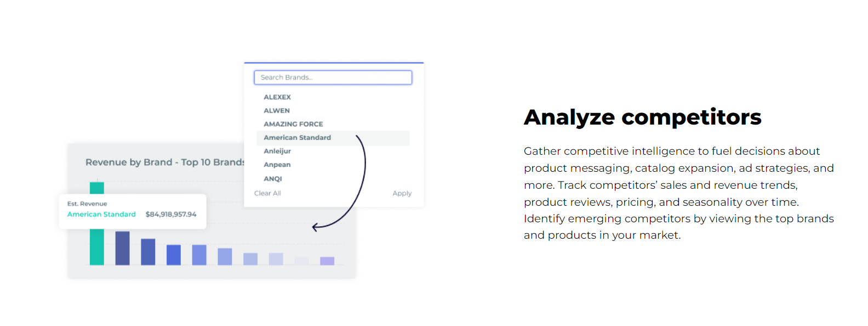The height and width of the screenshot is (326, 868).
Task: Click the curved arrow head graphic
Action: [316, 227]
